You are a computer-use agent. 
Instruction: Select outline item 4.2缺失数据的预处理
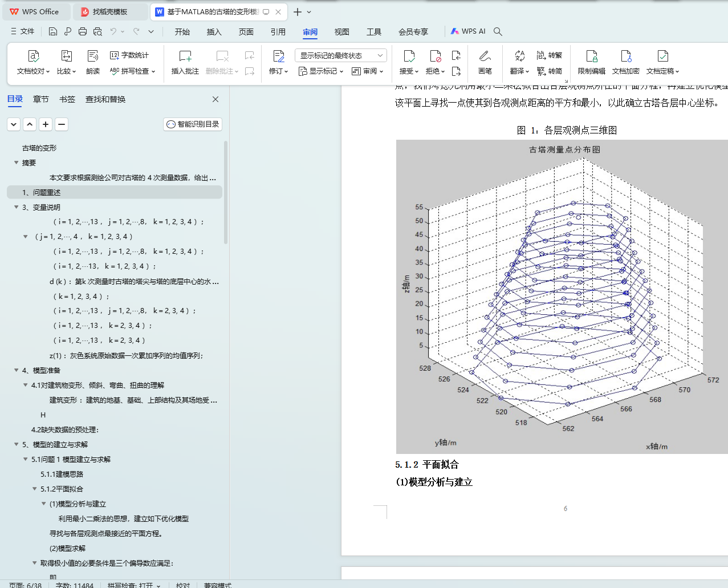coord(65,429)
